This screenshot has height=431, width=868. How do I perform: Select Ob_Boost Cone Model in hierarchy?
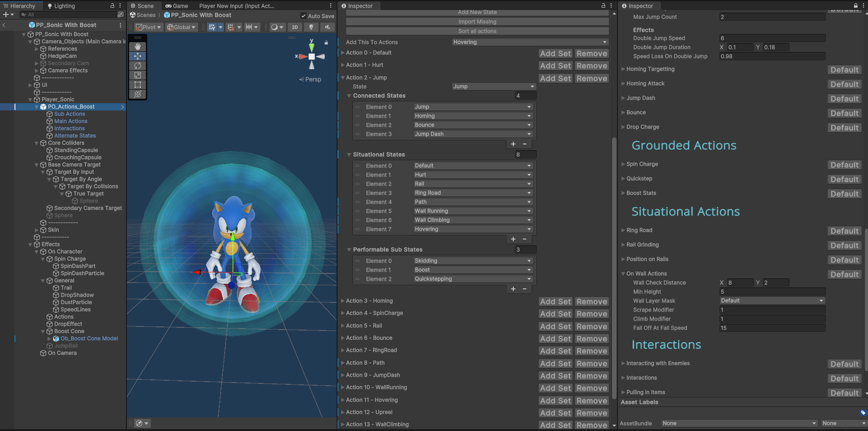coord(89,339)
